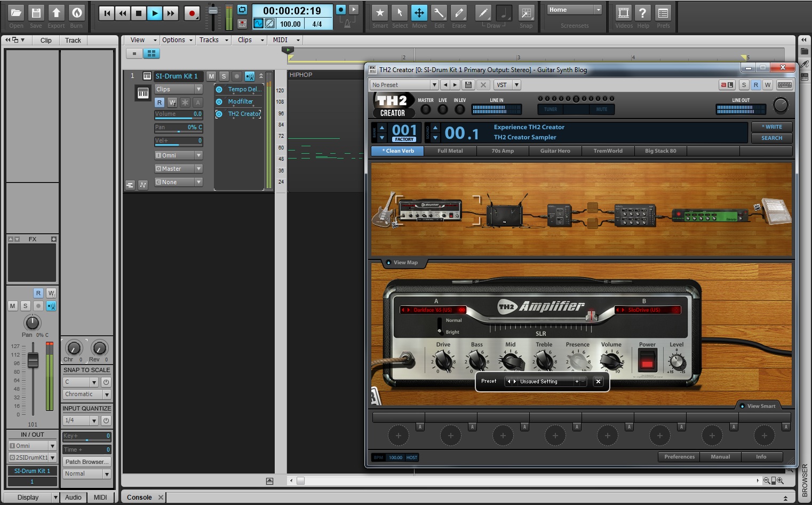812x505 pixels.
Task: Open the Tracks menu
Action: [x=213, y=40]
